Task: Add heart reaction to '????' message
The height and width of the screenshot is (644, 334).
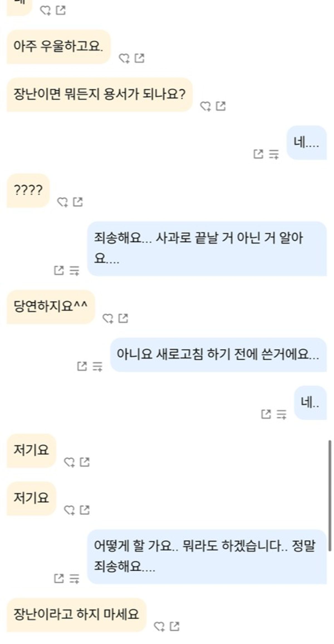Action: [62, 202]
